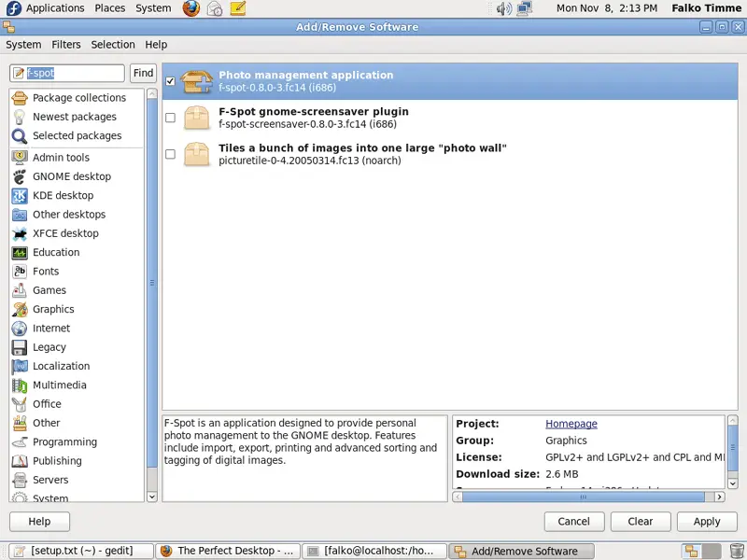This screenshot has width=747, height=560.
Task: Open the mail client panel launcher
Action: [215, 8]
